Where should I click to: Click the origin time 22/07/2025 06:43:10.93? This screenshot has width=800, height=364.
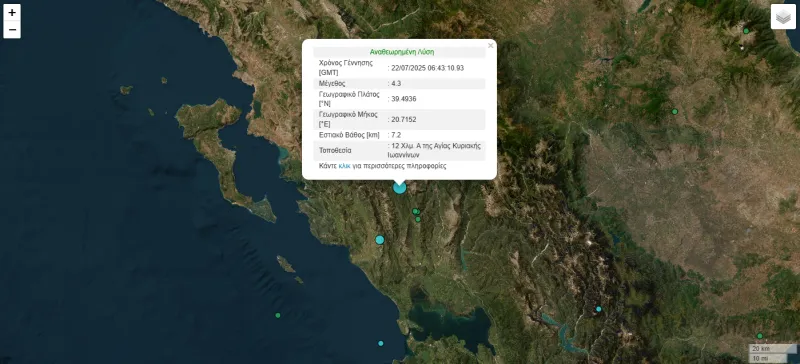tap(428, 68)
